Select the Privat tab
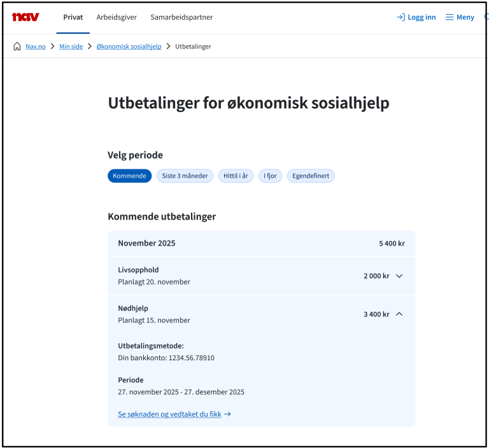The image size is (489, 448). (x=73, y=17)
